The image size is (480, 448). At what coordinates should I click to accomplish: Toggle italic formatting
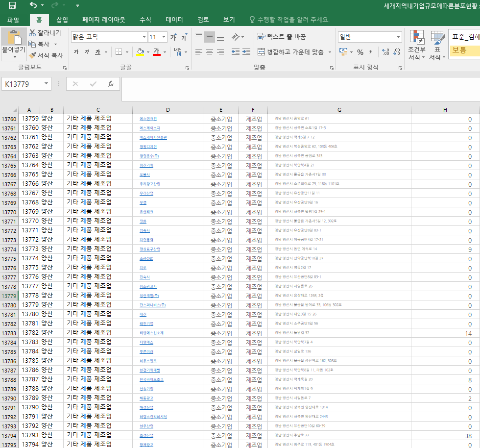(87, 52)
